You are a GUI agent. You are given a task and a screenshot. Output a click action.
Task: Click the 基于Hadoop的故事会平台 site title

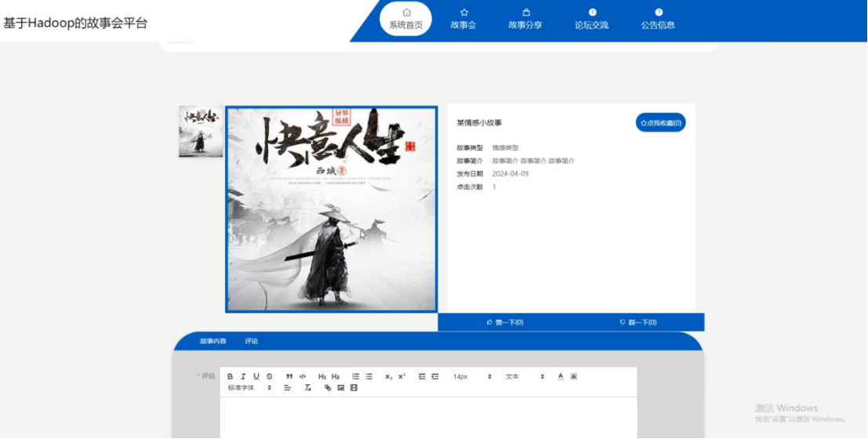click(x=75, y=24)
